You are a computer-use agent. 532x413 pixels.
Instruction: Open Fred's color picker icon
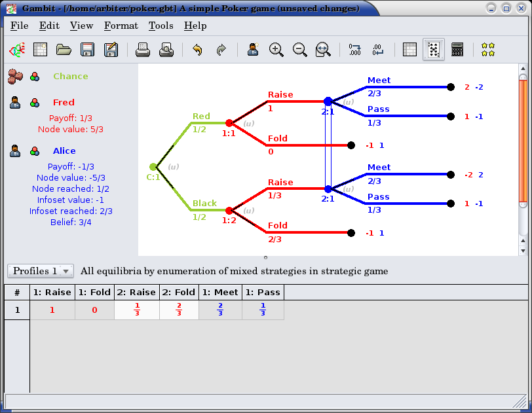pos(35,103)
